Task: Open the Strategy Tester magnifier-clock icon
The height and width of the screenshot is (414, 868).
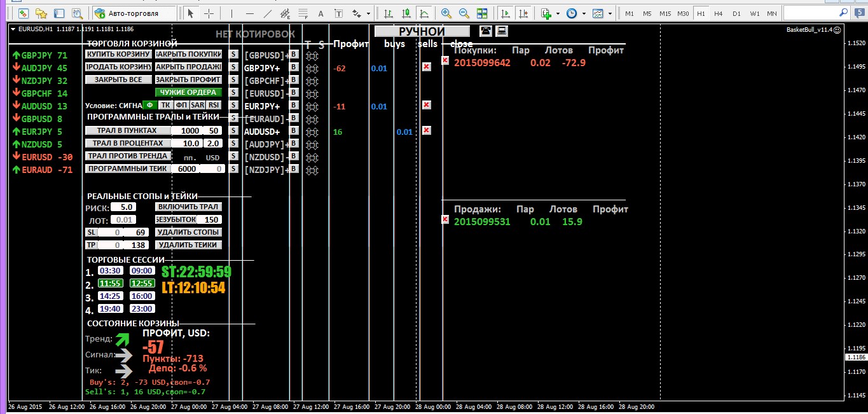Action: 78,13
